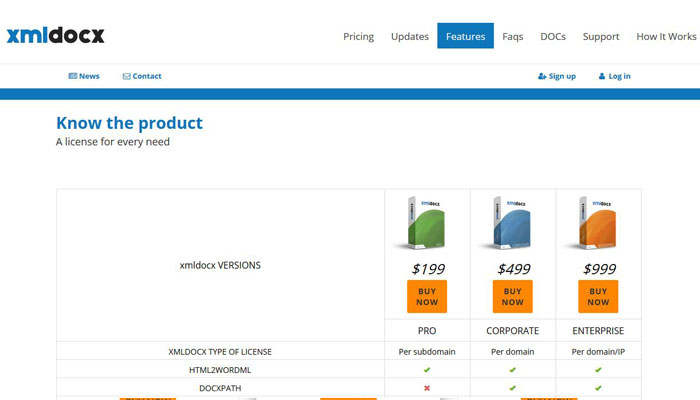Click the 'Per domain/IP' cell
Screen dimensions: 700x400
coord(598,352)
